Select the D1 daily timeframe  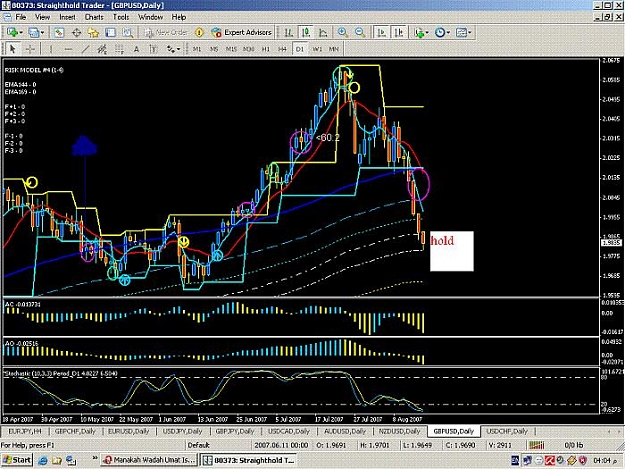pyautogui.click(x=300, y=49)
